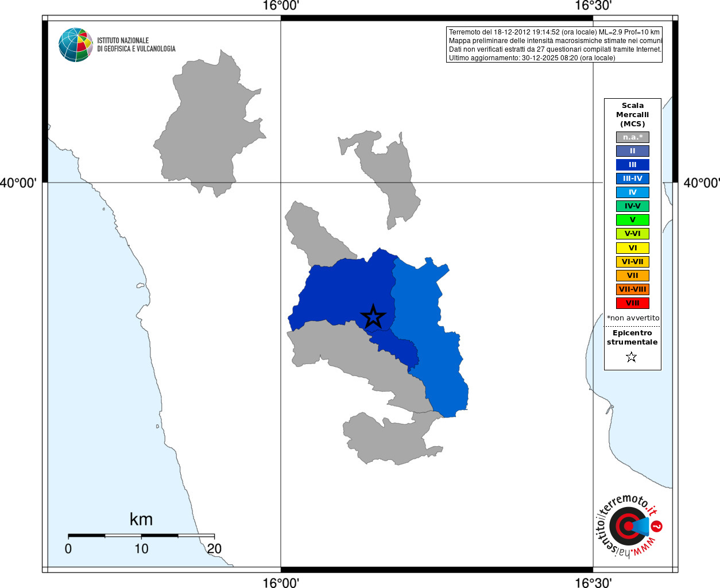The height and width of the screenshot is (588, 720).
Task: Click the Scala Mercalli (MCS) legend title
Action: pyautogui.click(x=633, y=115)
